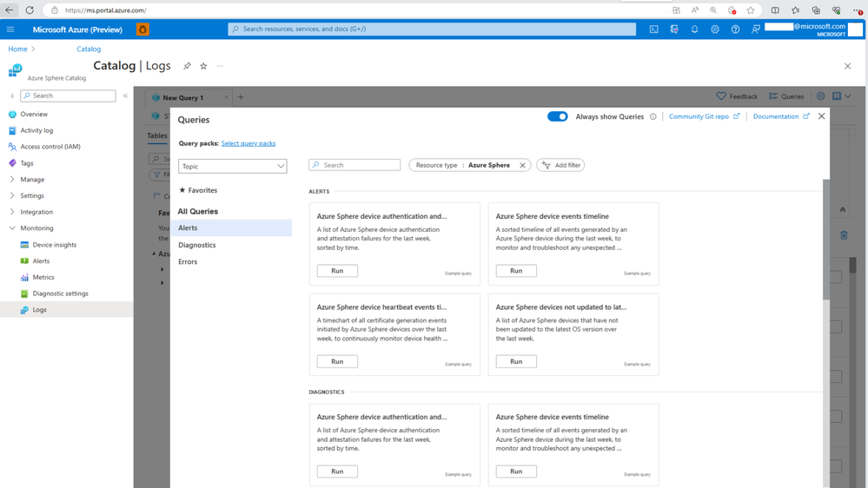Select Alerts category under All Queries
Screen dimensions: 868x488
231,228
